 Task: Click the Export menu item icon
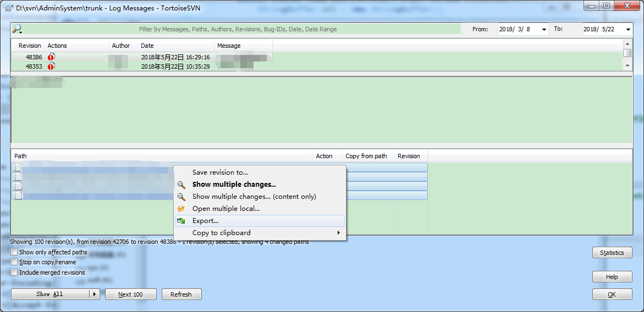pyautogui.click(x=181, y=221)
